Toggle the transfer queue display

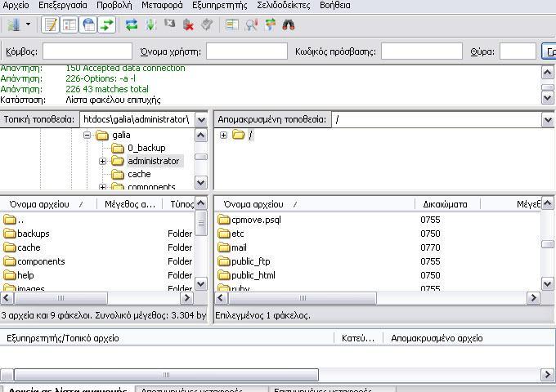(107, 24)
